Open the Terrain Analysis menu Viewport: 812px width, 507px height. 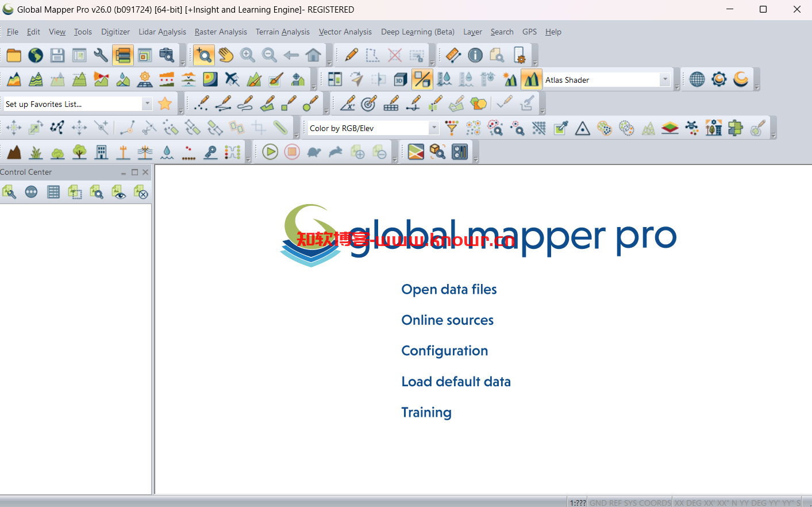tap(283, 32)
